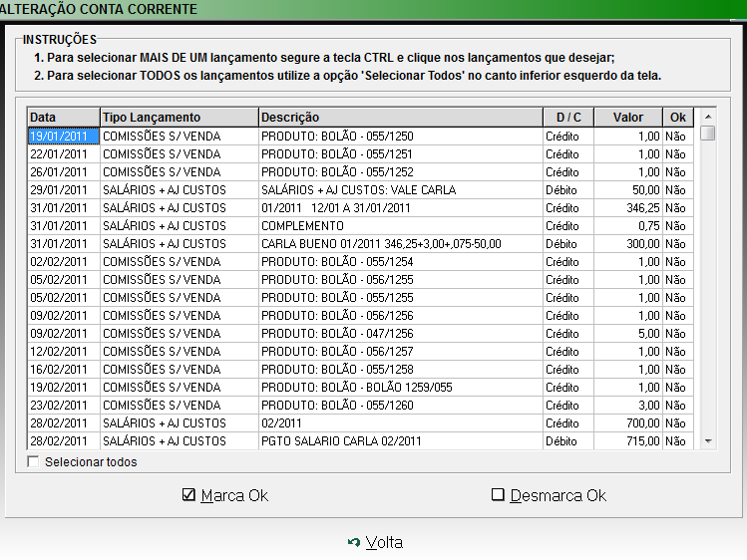This screenshot has width=747, height=560.
Task: Select row CARLA BUENO 01/2011
Action: tap(361, 244)
